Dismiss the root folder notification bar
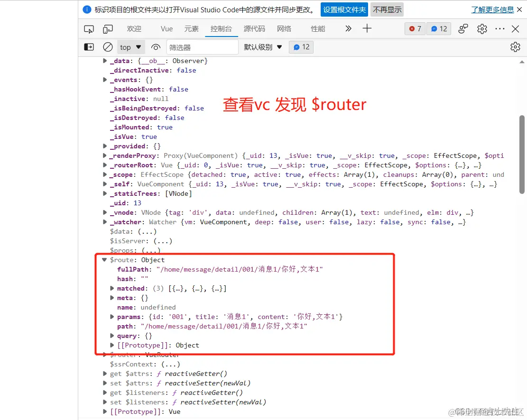This screenshot has width=527, height=420. pos(519,10)
